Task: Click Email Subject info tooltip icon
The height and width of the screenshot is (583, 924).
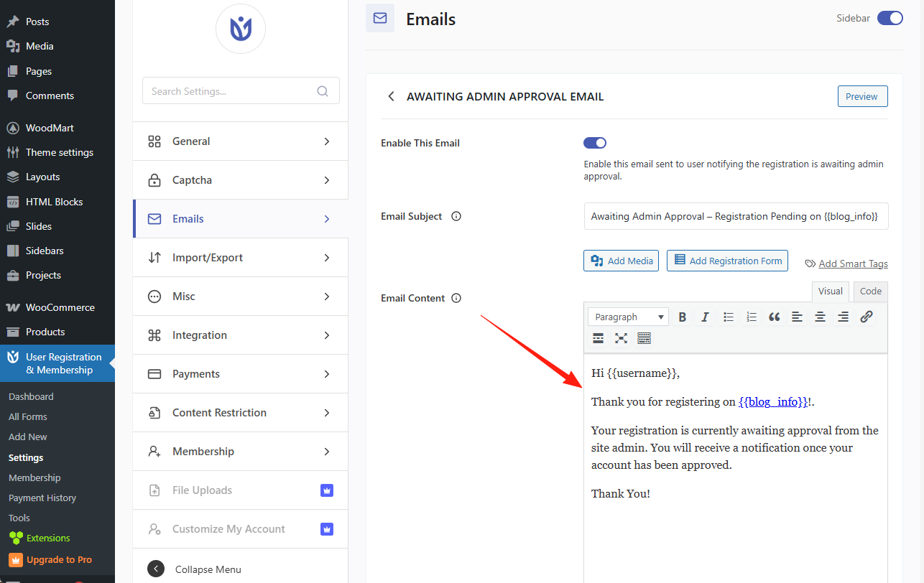Action: [456, 216]
